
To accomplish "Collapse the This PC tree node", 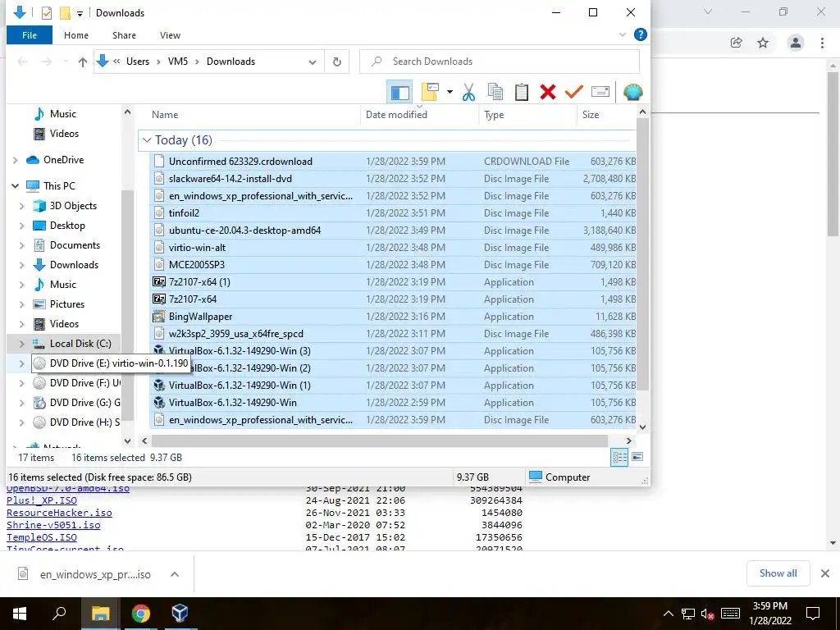I will pyautogui.click(x=15, y=186).
